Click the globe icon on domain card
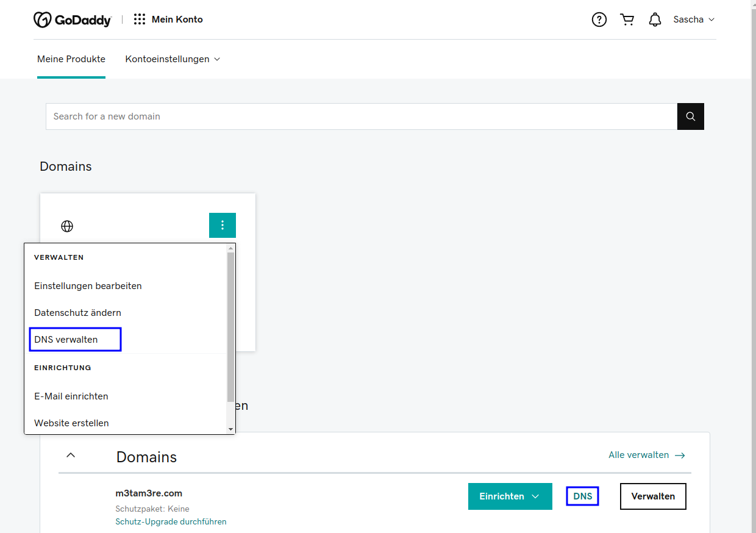Screen dimensions: 756x533 point(67,226)
